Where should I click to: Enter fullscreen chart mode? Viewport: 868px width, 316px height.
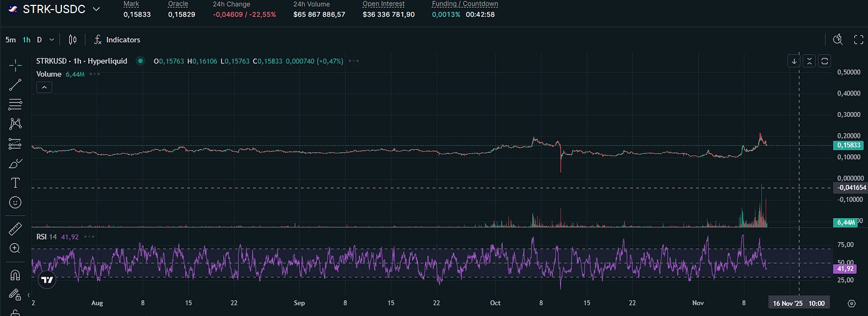858,40
